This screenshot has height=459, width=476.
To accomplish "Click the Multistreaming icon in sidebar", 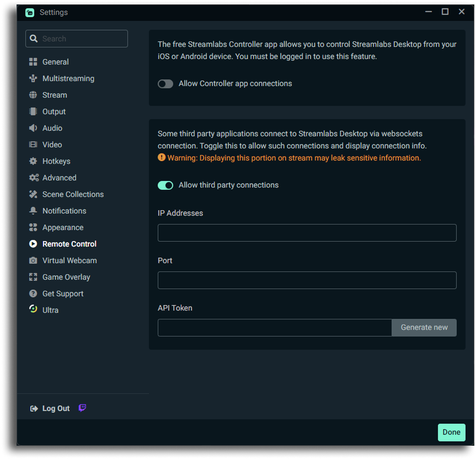I will pos(33,79).
